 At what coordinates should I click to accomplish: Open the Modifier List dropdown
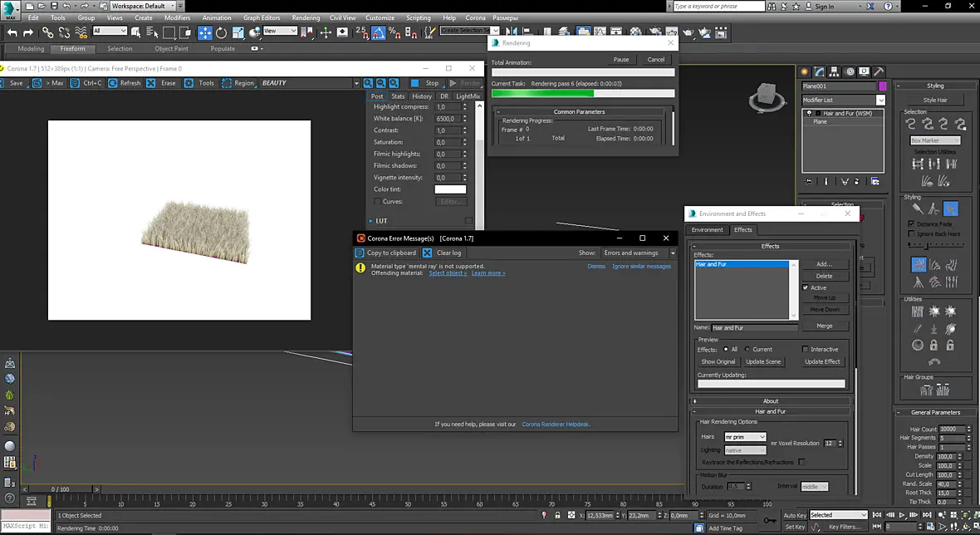[x=880, y=100]
